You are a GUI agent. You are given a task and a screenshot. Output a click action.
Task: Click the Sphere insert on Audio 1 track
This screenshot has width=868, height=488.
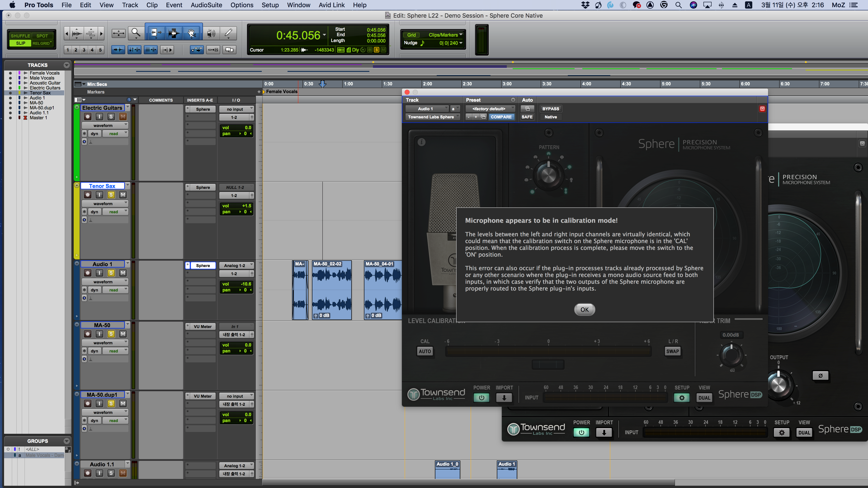point(203,265)
